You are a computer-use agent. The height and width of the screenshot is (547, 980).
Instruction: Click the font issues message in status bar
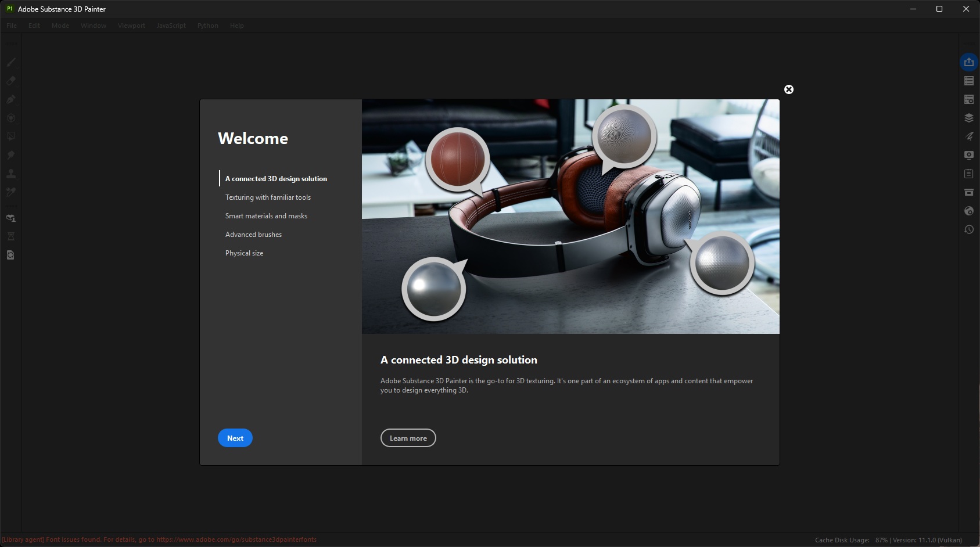click(160, 539)
